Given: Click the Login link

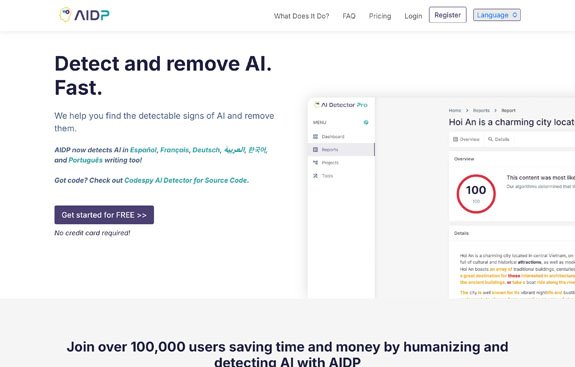Looking at the screenshot, I should (x=413, y=16).
